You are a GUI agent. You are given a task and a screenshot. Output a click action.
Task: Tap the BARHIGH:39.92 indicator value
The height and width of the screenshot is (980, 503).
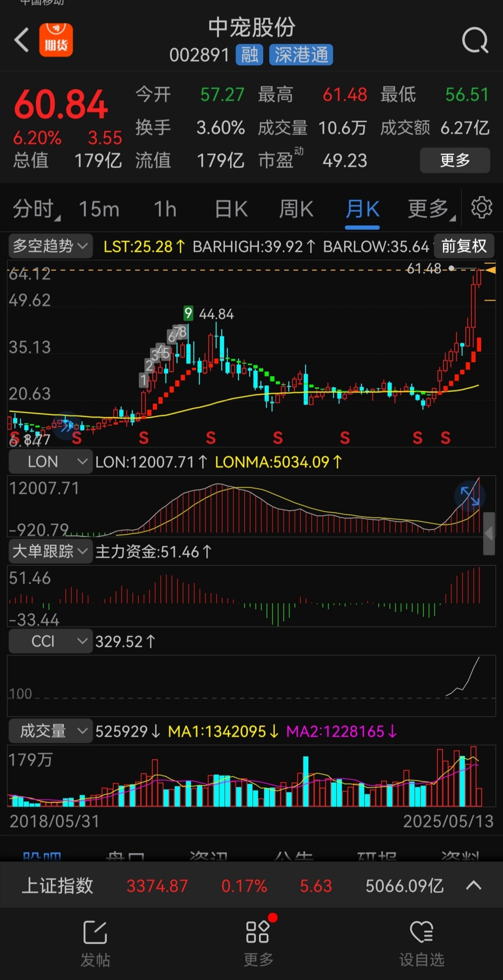click(x=254, y=246)
